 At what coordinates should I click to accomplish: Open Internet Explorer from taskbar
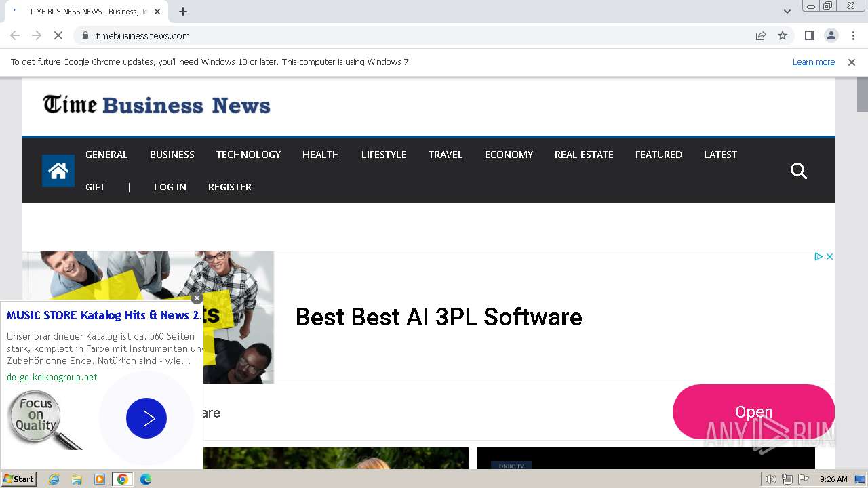(54, 479)
